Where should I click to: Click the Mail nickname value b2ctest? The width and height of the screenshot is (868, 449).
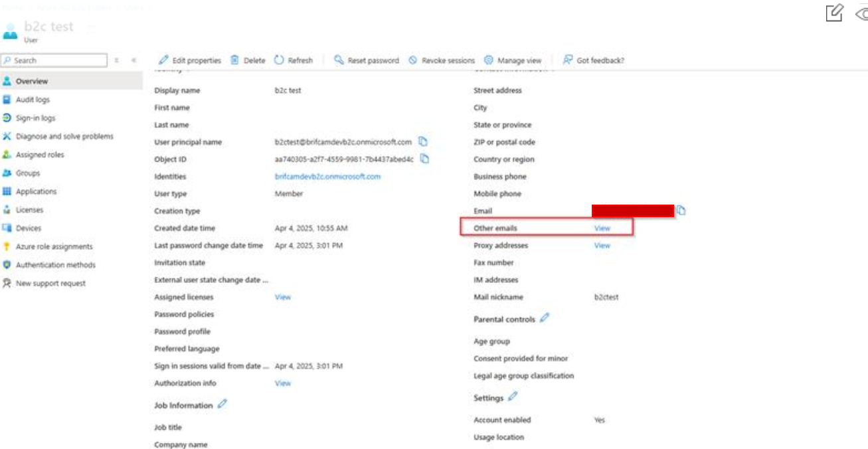pyautogui.click(x=606, y=297)
